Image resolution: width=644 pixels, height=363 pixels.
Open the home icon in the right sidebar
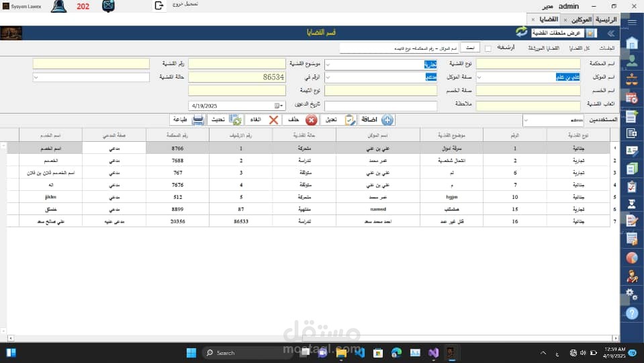coord(632,42)
